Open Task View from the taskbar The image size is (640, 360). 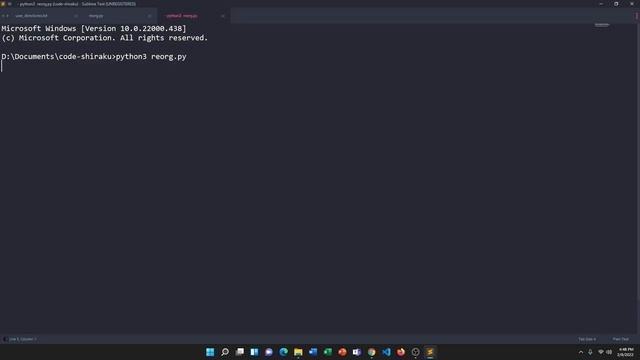pos(240,352)
